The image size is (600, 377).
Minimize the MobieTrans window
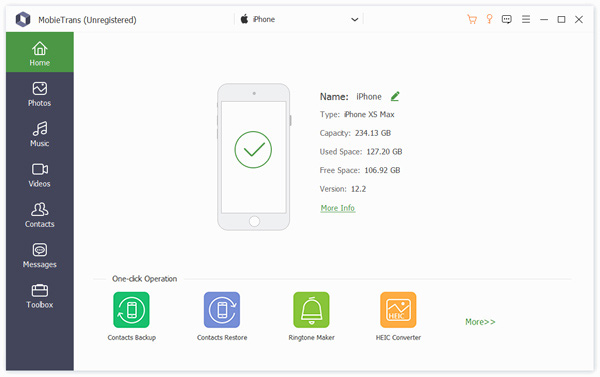click(x=544, y=20)
